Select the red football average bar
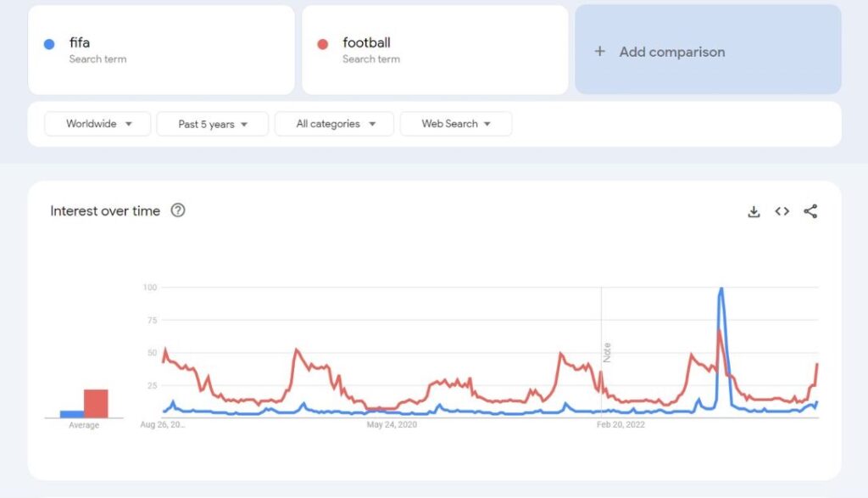This screenshot has width=868, height=498. (96, 404)
